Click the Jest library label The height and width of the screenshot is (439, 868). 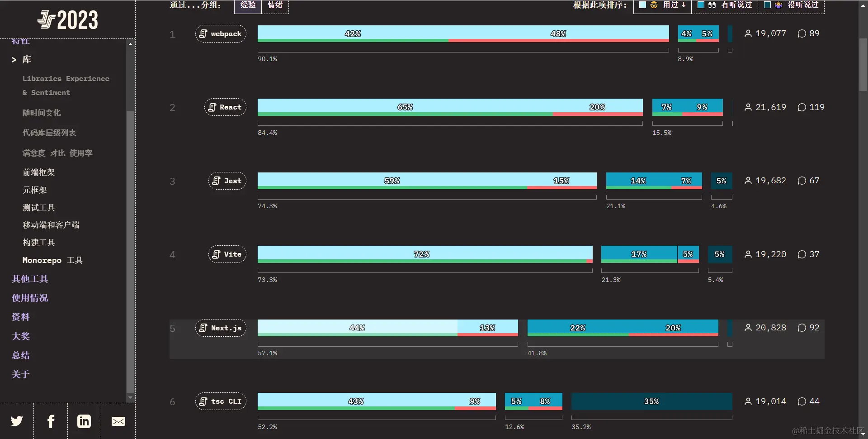coord(227,181)
